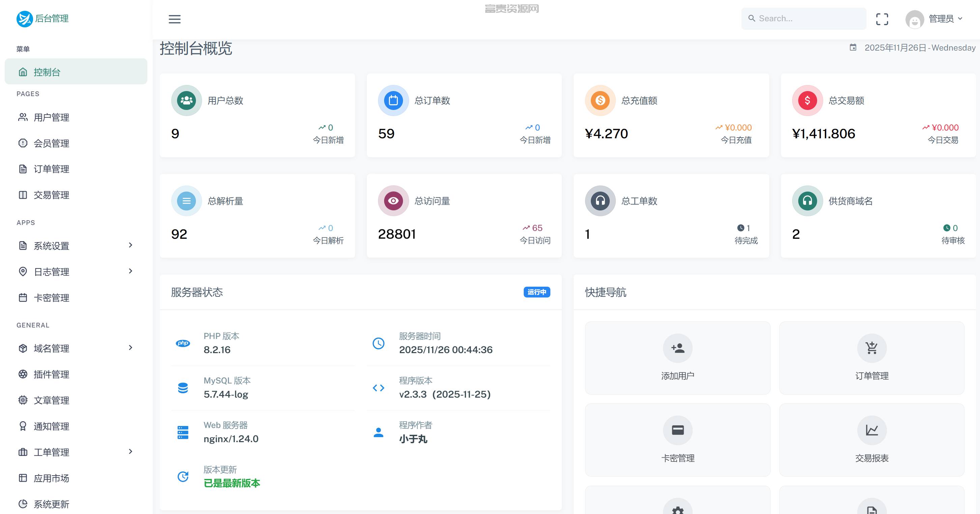
Task: Click the 运行中 status badge
Action: pyautogui.click(x=537, y=292)
